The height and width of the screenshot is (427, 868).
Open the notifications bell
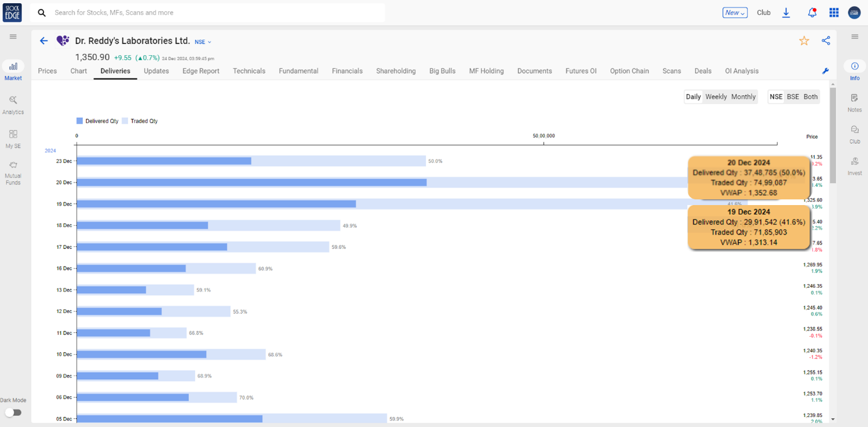[812, 13]
